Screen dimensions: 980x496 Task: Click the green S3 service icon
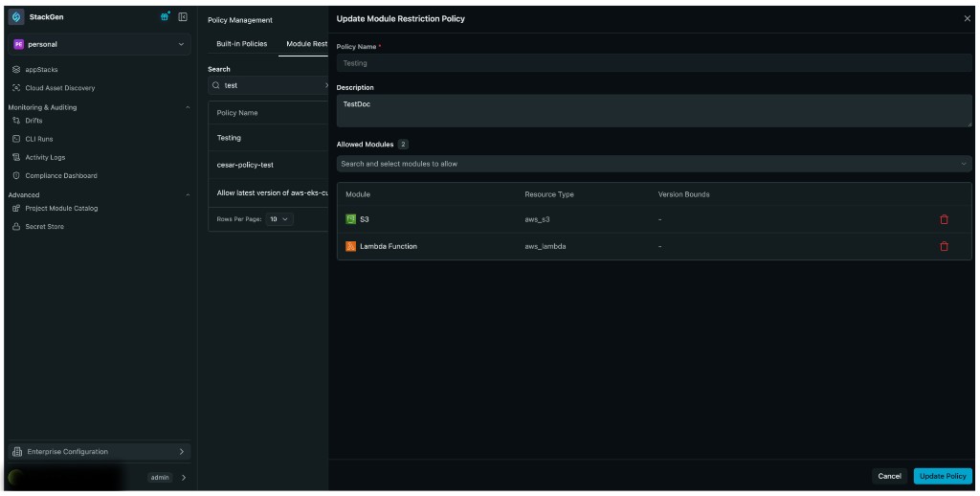[x=350, y=219]
